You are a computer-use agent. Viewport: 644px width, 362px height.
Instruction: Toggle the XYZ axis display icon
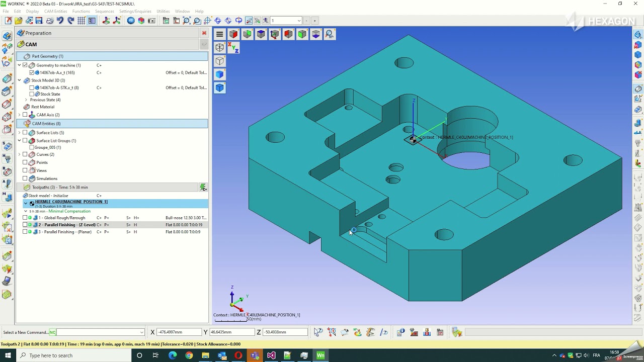[x=233, y=48]
